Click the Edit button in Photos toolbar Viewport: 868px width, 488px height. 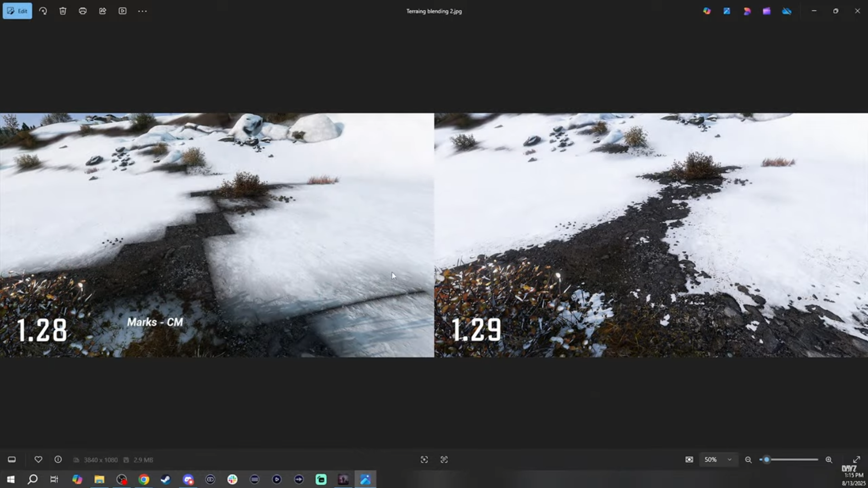point(17,11)
